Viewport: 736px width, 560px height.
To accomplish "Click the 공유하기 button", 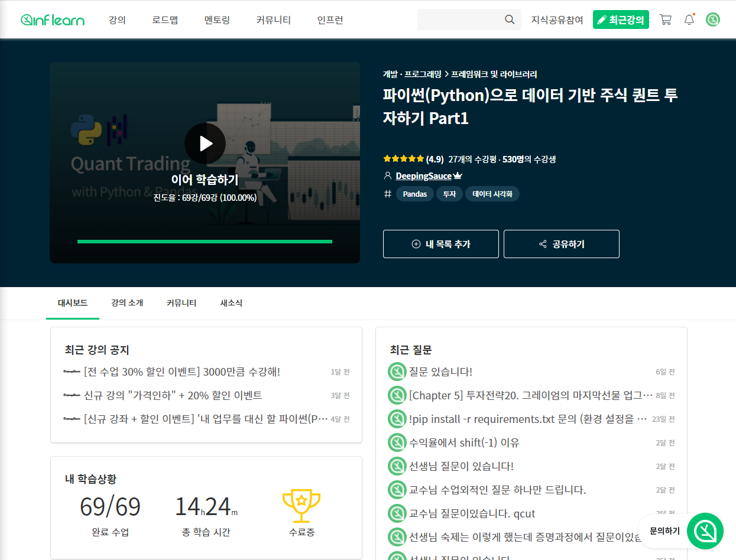I will tap(562, 244).
